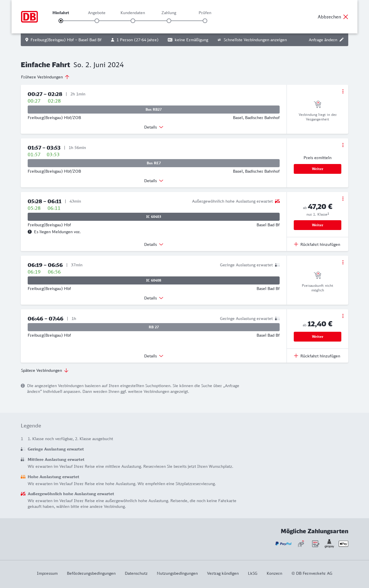The image size is (369, 588).
Task: Add return trip to RB 27 connection
Action: [x=317, y=356]
